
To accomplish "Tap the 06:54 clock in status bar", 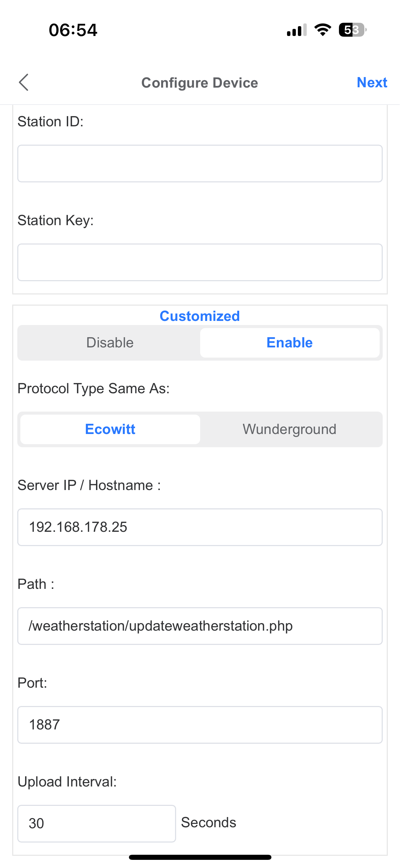I will 73,30.
